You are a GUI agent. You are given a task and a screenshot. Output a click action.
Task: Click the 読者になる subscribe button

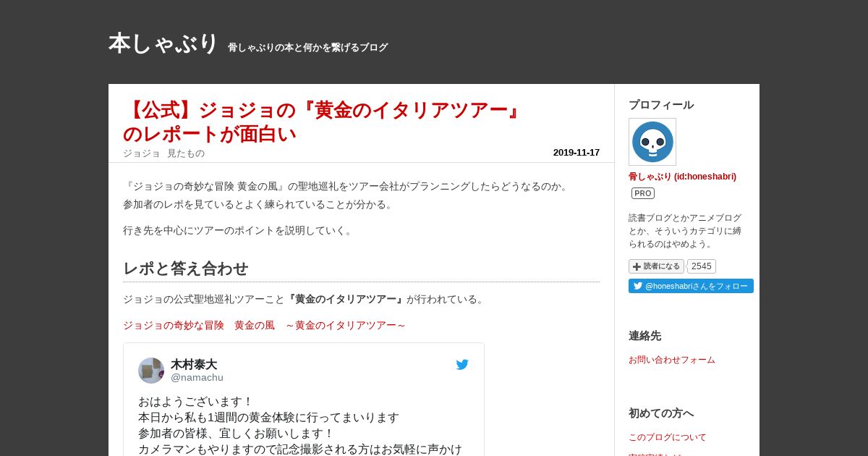click(x=656, y=266)
